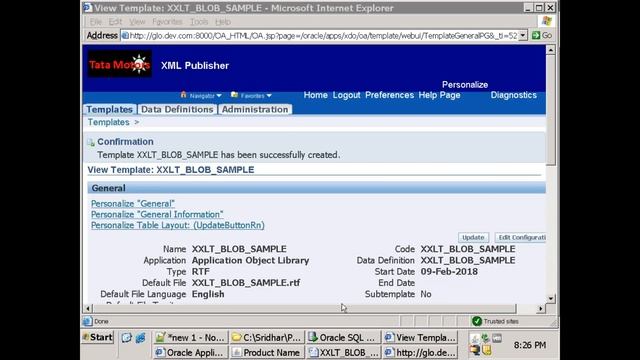Viewport: 640px width, 360px height.
Task: Click the horizontal scrollbar right arrow
Action: [541, 308]
